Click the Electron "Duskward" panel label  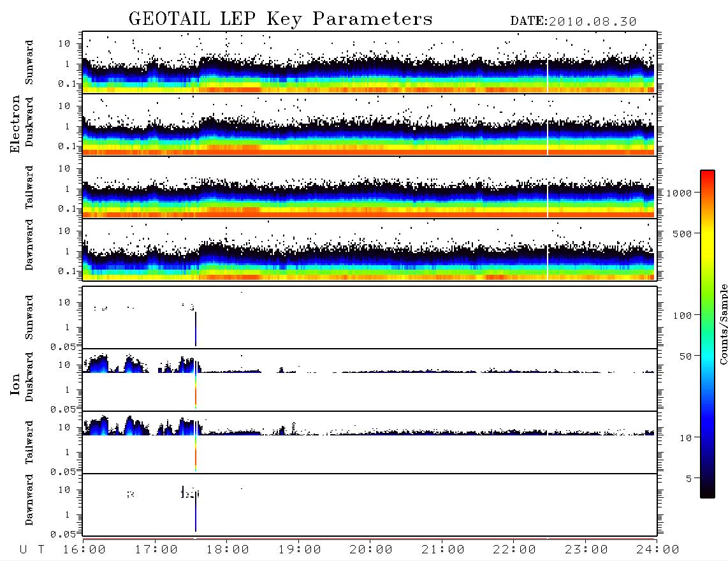pyautogui.click(x=29, y=122)
